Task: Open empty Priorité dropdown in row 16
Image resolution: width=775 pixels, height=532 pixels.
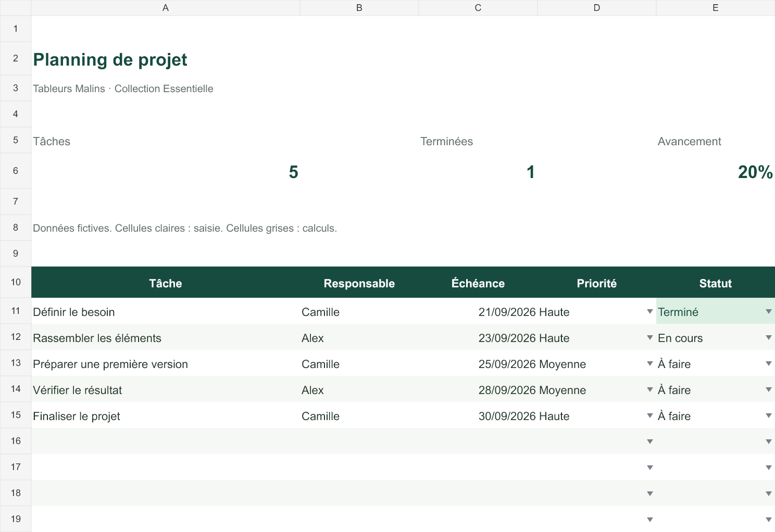Action: [649, 441]
